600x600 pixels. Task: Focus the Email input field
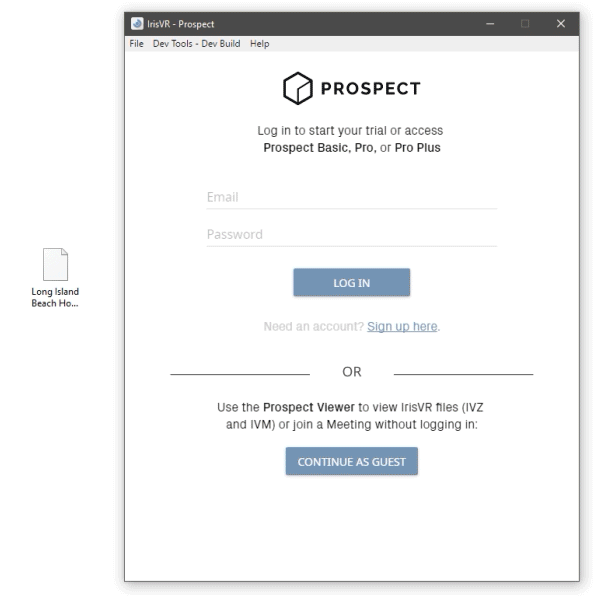coord(352,197)
